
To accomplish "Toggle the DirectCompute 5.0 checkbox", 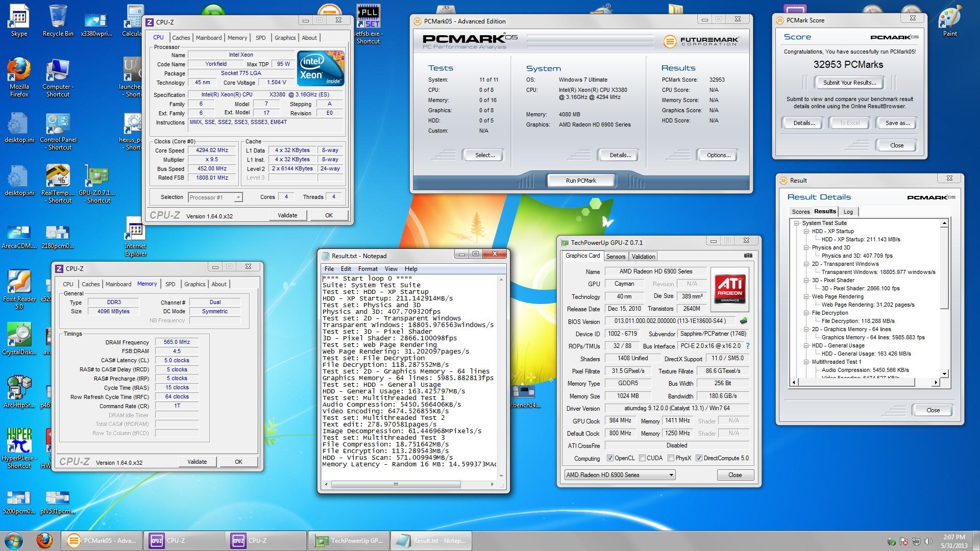I will (x=699, y=458).
